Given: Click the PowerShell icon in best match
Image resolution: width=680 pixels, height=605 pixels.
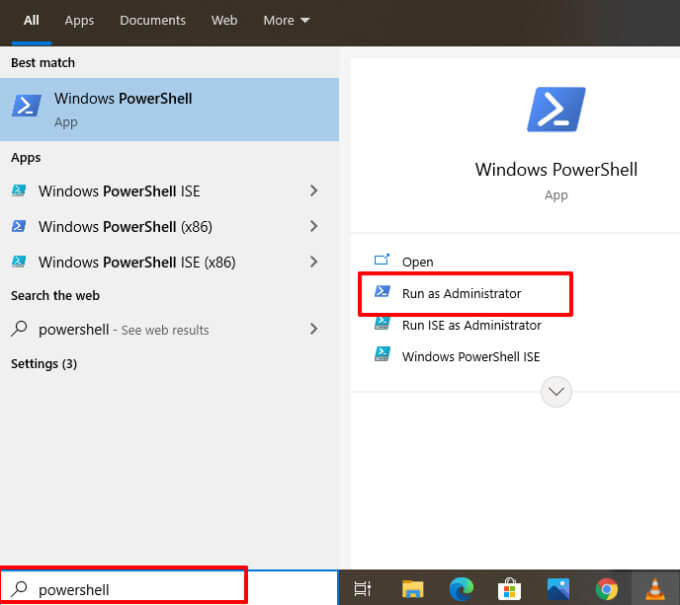Looking at the screenshot, I should [x=26, y=105].
